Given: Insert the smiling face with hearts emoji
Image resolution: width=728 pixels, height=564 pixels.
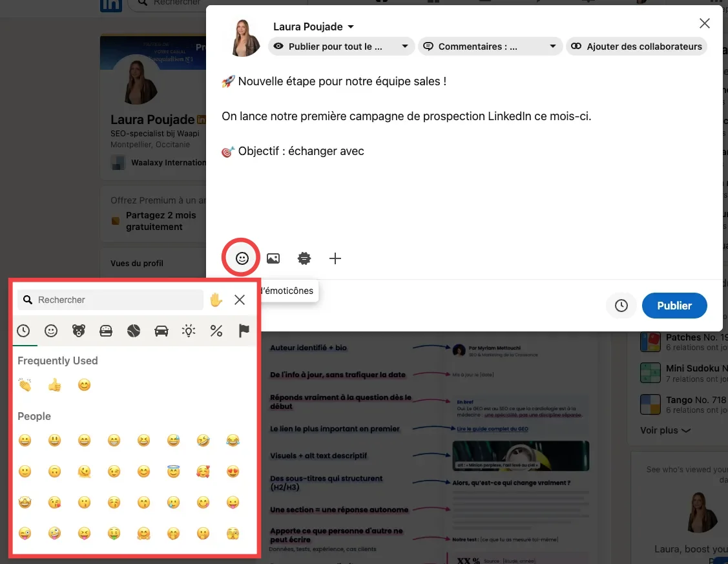Looking at the screenshot, I should (x=203, y=472).
